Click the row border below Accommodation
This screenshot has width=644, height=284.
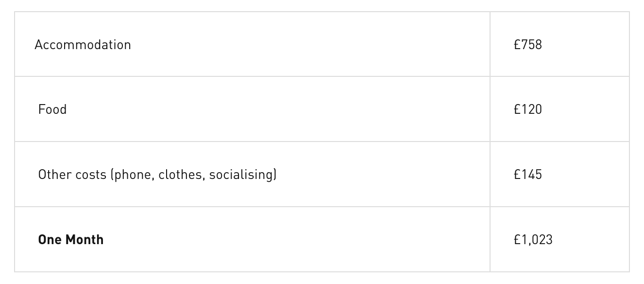click(243, 76)
